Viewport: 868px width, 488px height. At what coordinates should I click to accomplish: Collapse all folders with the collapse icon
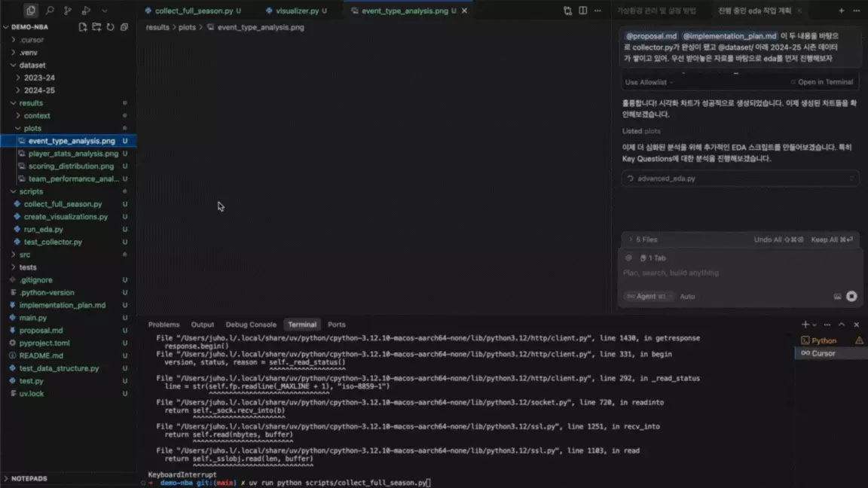(124, 26)
